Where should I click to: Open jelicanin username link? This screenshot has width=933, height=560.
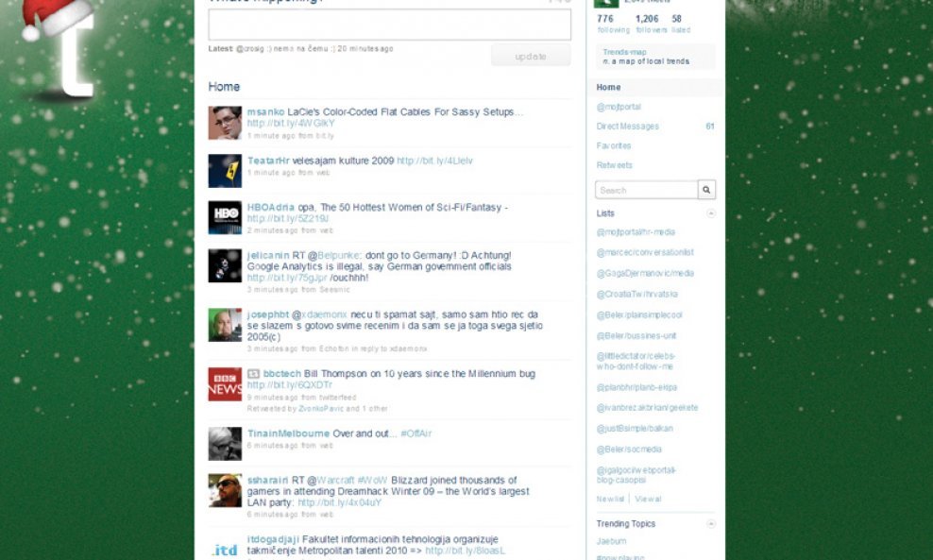click(x=268, y=255)
